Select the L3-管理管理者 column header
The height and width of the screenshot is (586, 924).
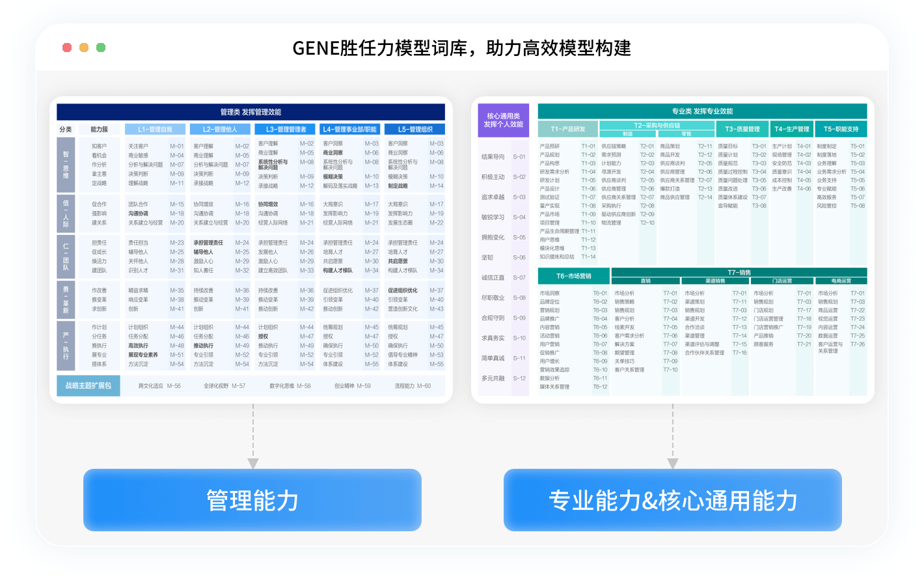pyautogui.click(x=286, y=130)
